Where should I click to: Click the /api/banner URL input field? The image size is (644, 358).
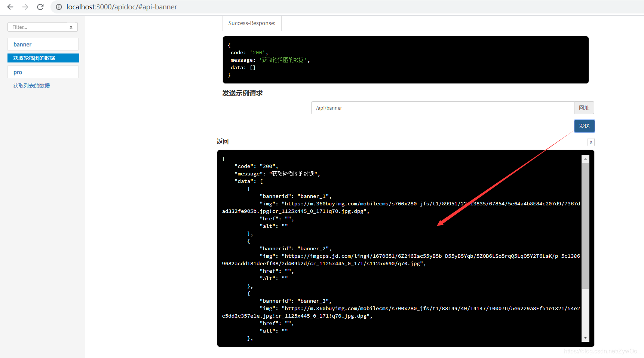click(442, 108)
